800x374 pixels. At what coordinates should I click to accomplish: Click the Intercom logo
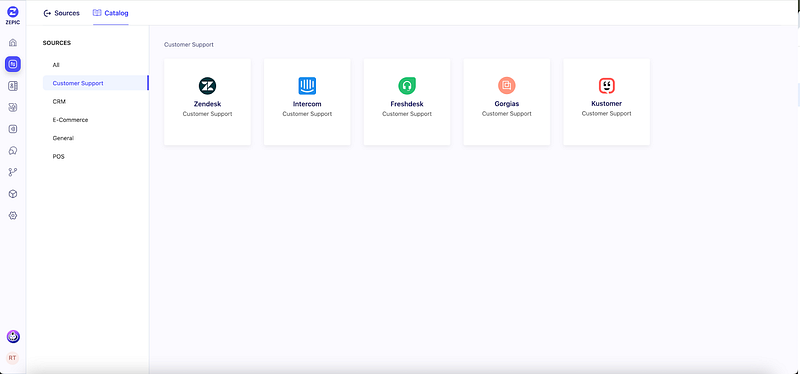[307, 86]
